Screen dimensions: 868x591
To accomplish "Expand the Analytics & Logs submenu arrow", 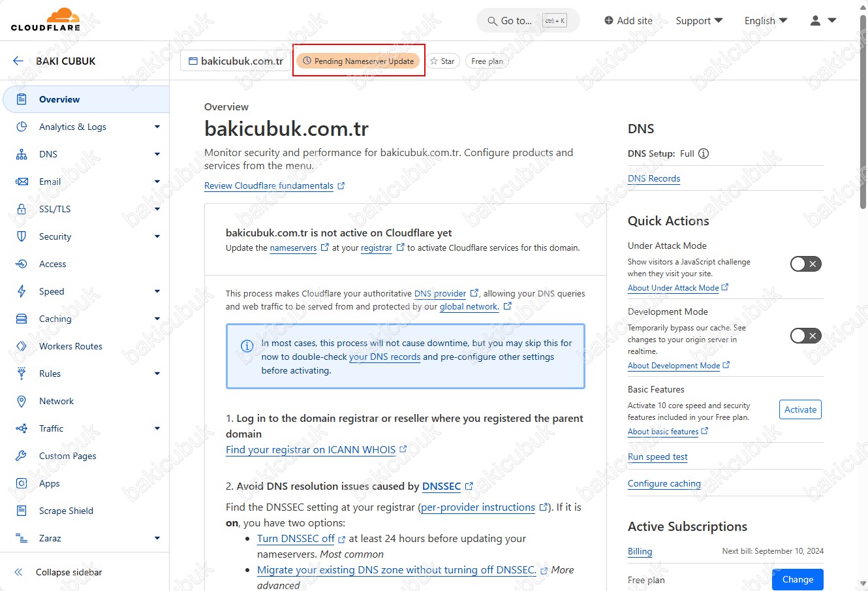I will [157, 127].
